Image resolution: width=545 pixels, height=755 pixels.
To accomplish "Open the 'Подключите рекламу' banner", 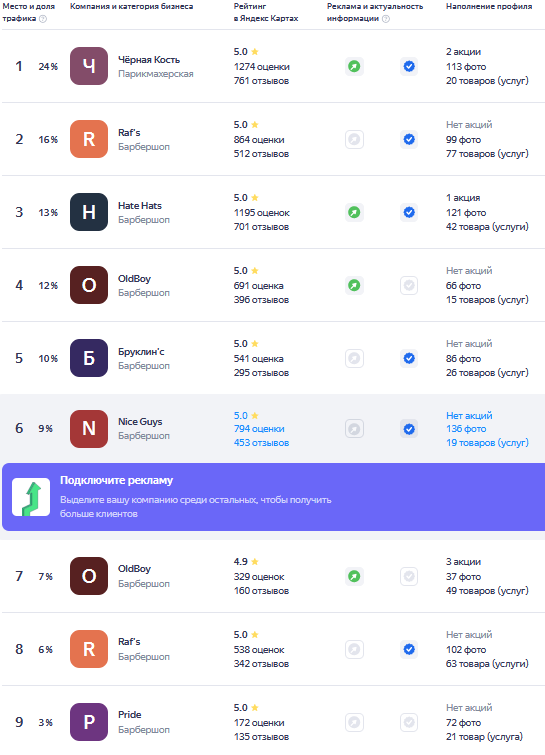I will point(273,497).
